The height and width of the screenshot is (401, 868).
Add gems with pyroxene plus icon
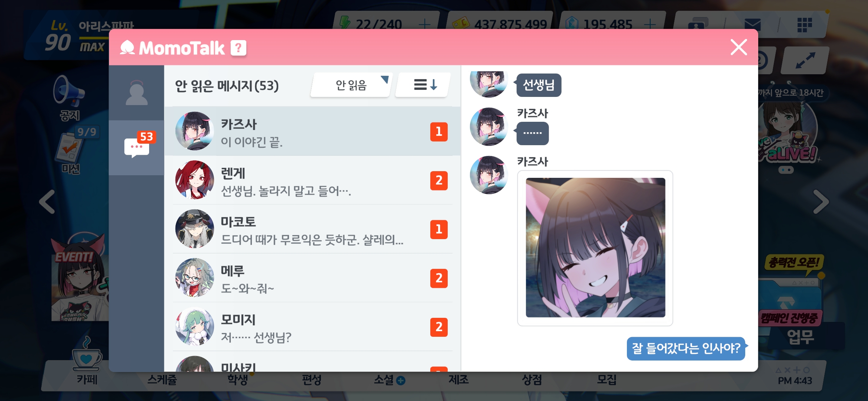pyautogui.click(x=650, y=25)
